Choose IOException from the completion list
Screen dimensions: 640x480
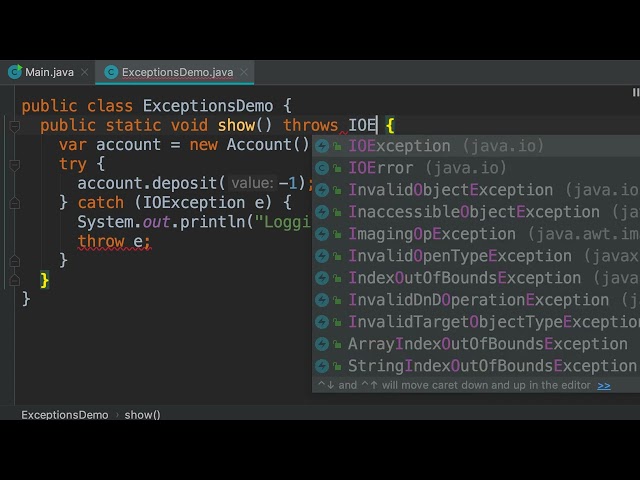point(476,146)
